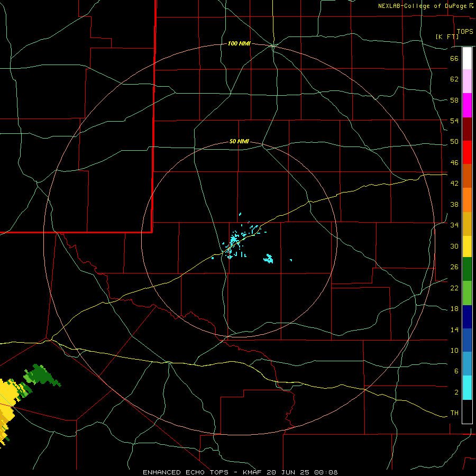This screenshot has width=476, height=476.
Task: Click the TOPS legend title
Action: pyautogui.click(x=465, y=32)
